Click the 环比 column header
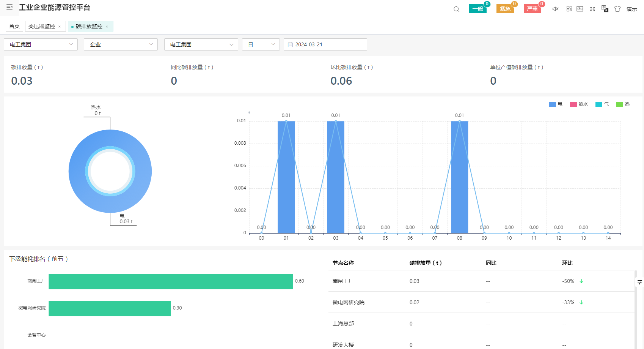Viewport: 644px width, 349px height. pyautogui.click(x=567, y=263)
